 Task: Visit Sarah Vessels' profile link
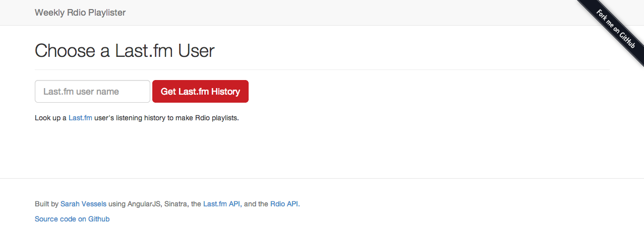click(x=83, y=204)
